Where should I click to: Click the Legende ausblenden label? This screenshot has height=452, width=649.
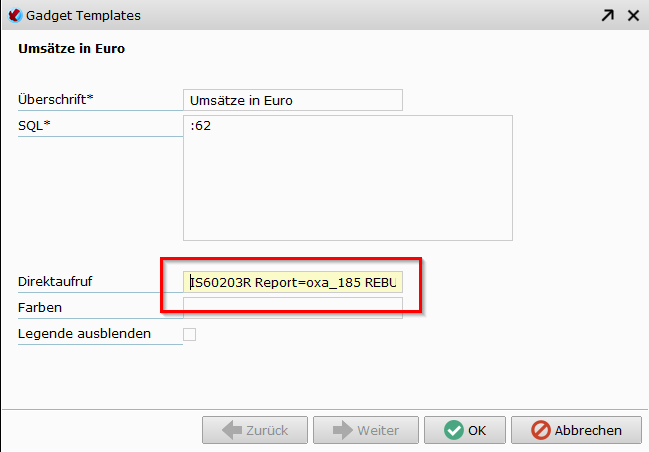(x=84, y=334)
